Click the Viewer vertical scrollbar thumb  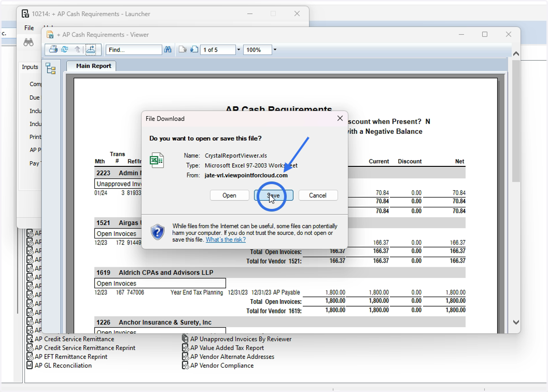click(516, 121)
